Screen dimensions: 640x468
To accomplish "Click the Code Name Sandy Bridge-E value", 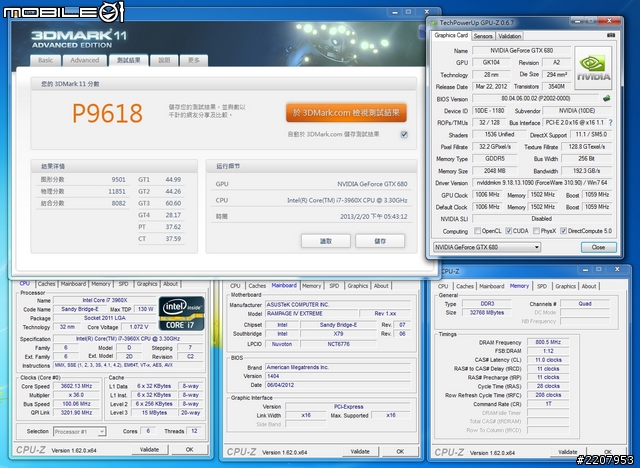I will (x=80, y=309).
